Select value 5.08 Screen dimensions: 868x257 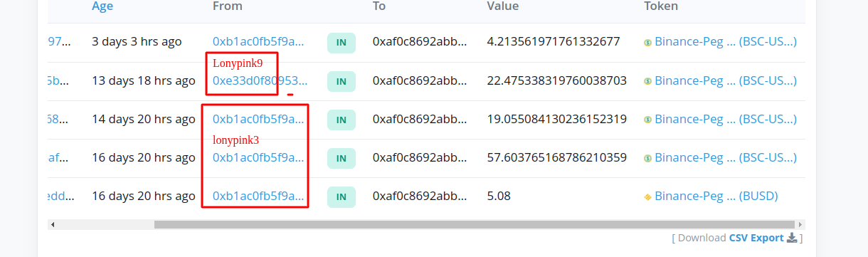click(x=499, y=196)
